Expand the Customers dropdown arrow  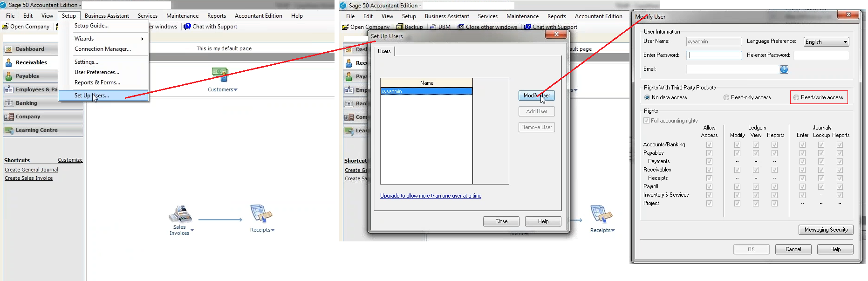[236, 90]
